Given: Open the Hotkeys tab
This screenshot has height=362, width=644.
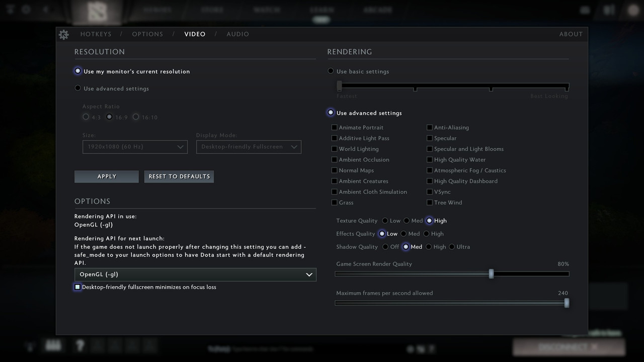Looking at the screenshot, I should pos(96,34).
